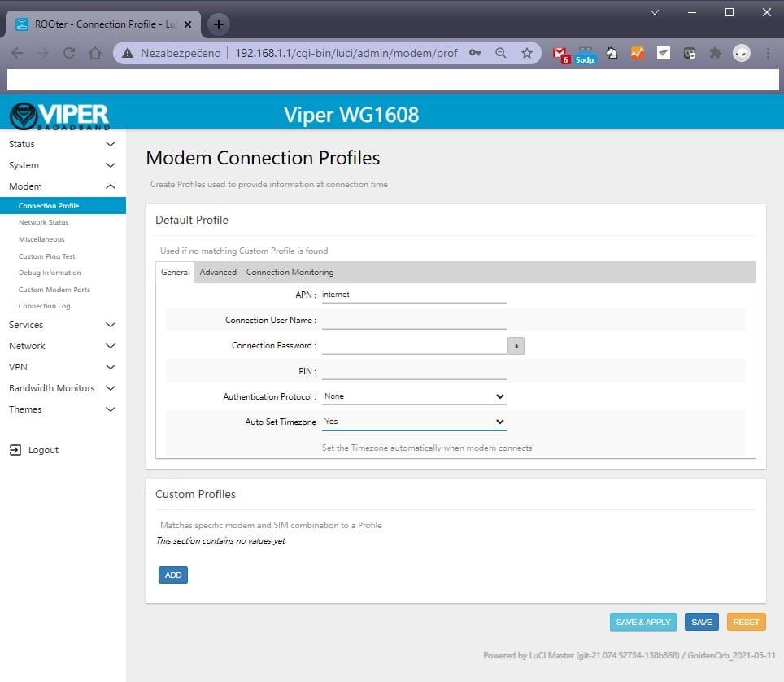Viewport: 784px width, 682px height.
Task: Open Custom Modem Ports page
Action: click(x=54, y=290)
